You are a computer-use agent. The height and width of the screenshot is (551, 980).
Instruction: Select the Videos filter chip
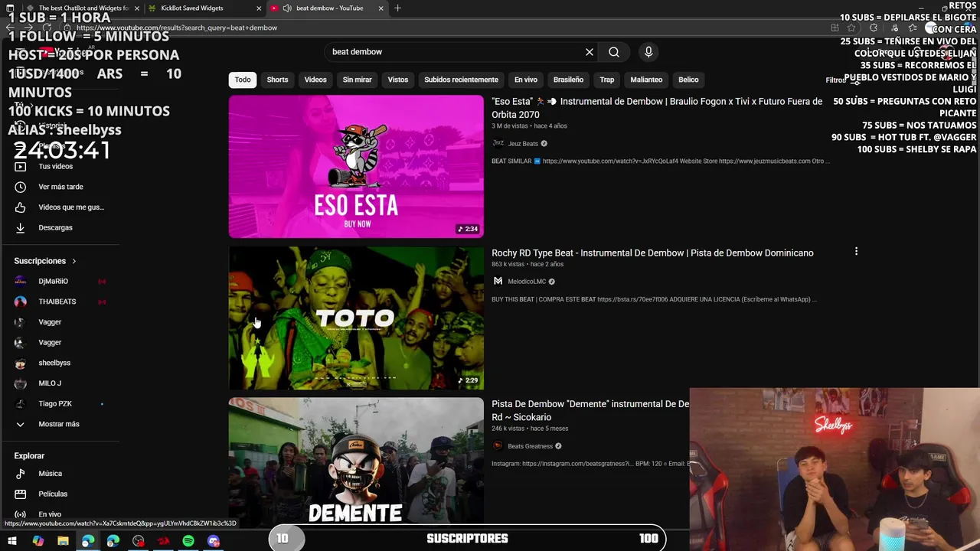[x=315, y=80]
